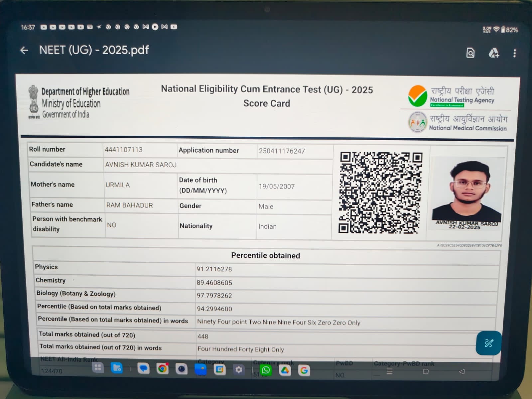The height and width of the screenshot is (399, 532).
Task: Tap the home navigation square button
Action: (426, 371)
